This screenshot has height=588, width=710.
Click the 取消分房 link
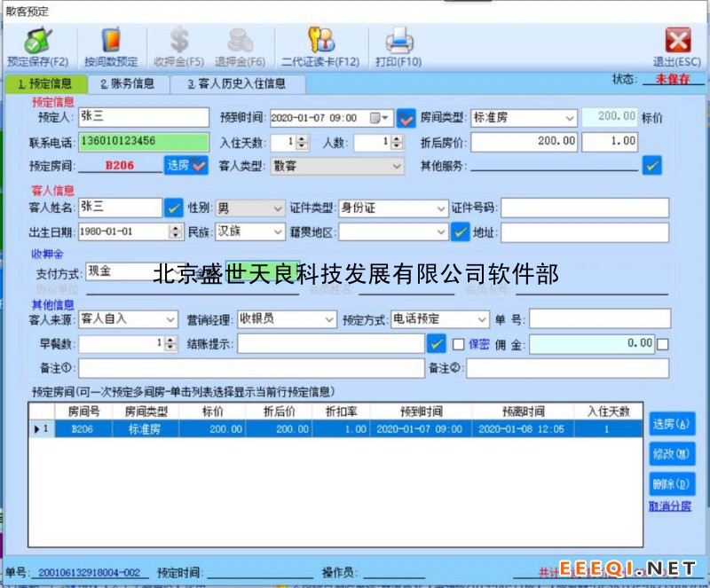670,506
